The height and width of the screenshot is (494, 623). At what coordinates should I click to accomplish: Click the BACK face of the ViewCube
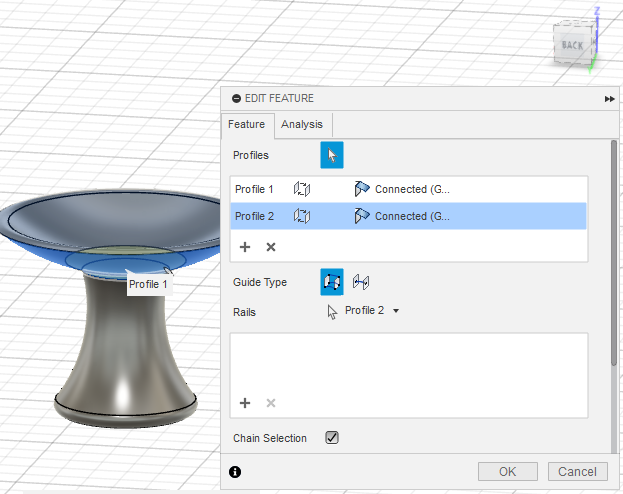click(x=573, y=45)
